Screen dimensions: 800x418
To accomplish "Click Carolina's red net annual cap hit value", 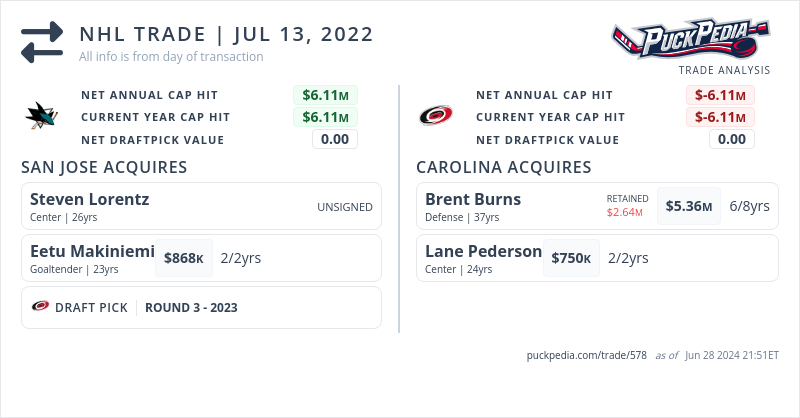I will (x=720, y=95).
